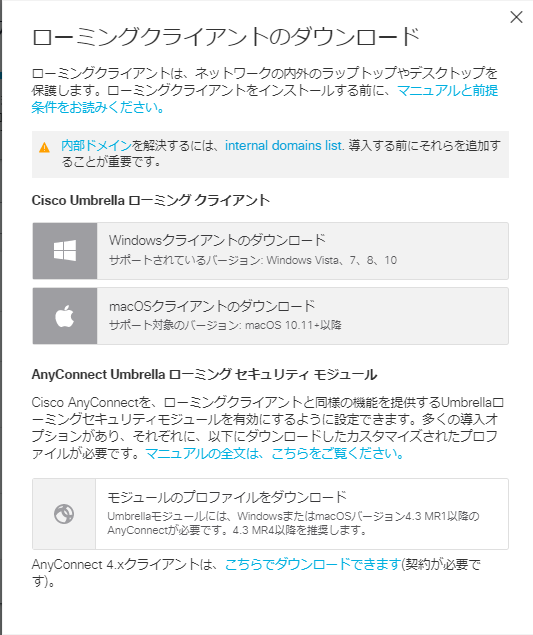Click the ローミングクライアントのダウンロード dialog heading
The height and width of the screenshot is (635, 533).
coord(226,37)
